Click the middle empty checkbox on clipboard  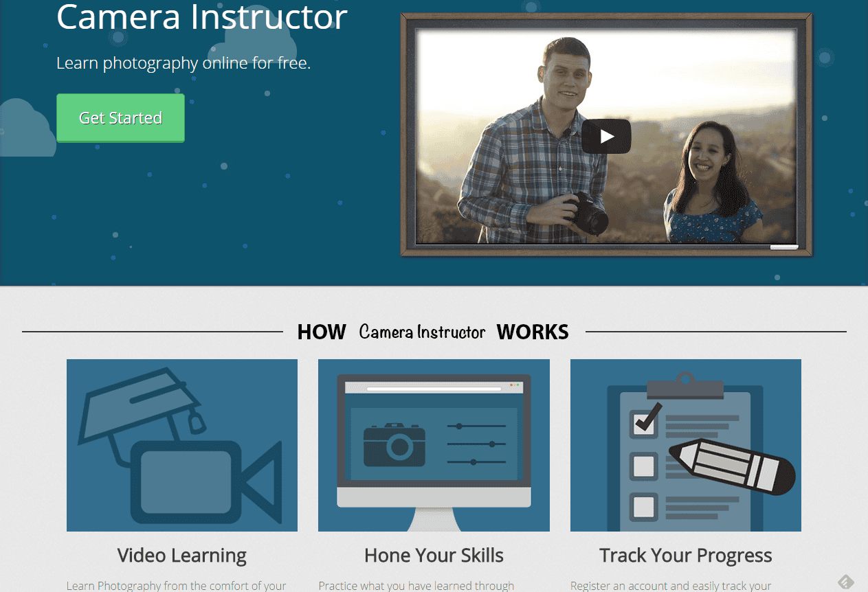click(644, 466)
